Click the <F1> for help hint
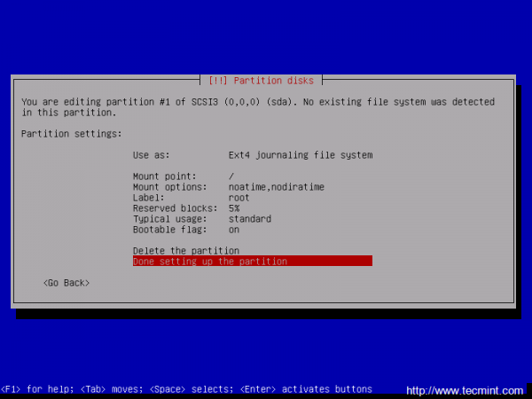The image size is (532, 399). [37, 389]
